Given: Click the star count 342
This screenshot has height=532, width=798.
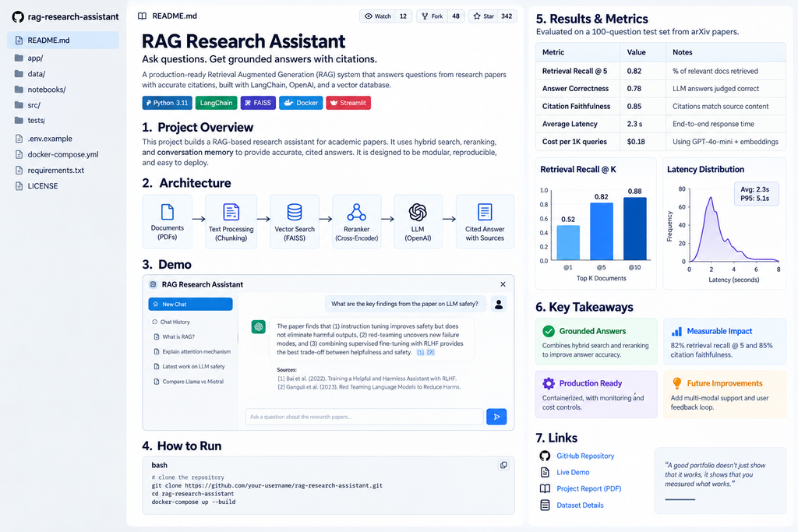Looking at the screenshot, I should [x=507, y=16].
